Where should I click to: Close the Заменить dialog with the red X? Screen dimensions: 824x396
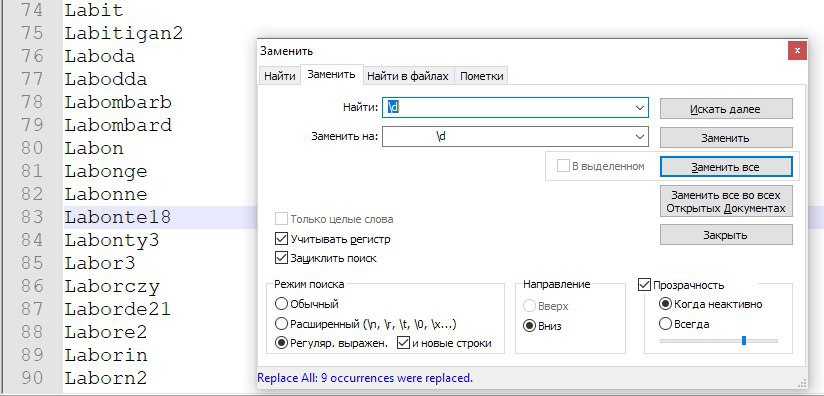click(x=797, y=51)
